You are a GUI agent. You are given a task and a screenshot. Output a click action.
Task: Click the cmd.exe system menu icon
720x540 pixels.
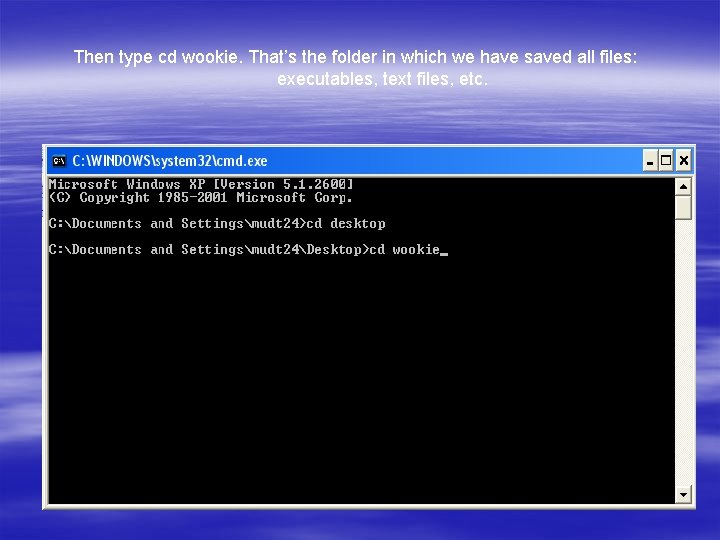59,161
